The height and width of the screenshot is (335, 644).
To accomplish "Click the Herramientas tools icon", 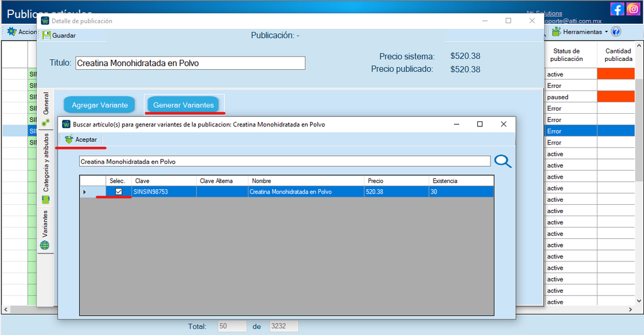I will tap(557, 31).
